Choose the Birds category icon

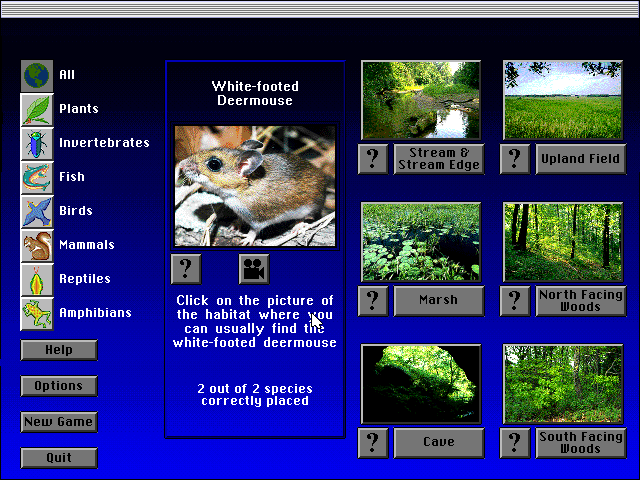click(x=37, y=211)
